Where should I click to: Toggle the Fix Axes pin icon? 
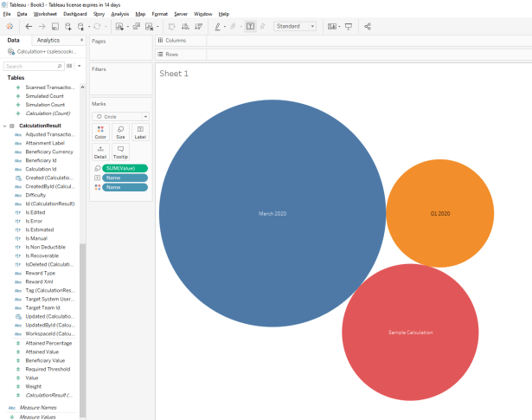click(x=263, y=27)
